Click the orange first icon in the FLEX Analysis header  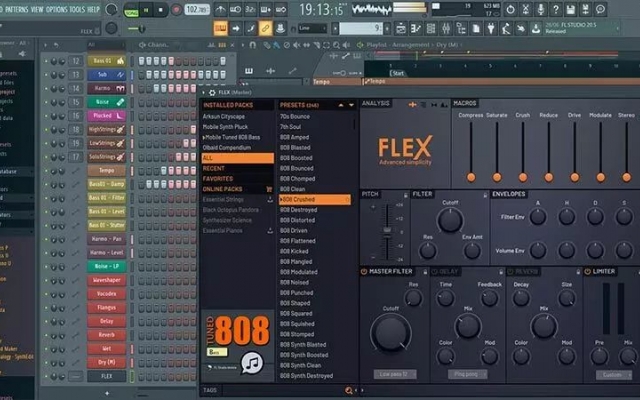point(412,105)
